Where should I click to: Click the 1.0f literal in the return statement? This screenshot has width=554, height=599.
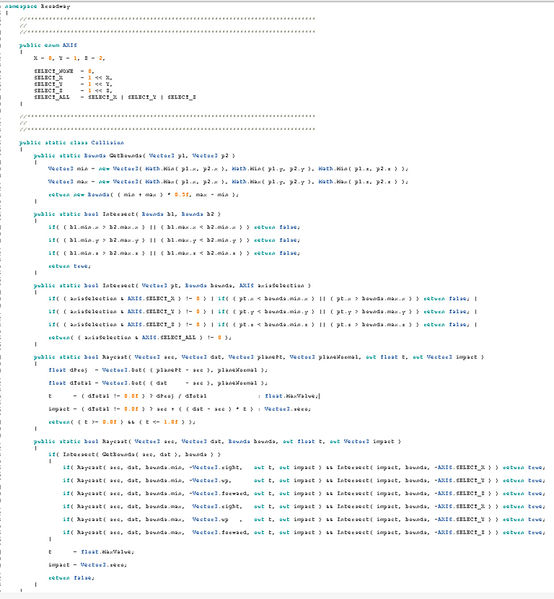click(171, 422)
